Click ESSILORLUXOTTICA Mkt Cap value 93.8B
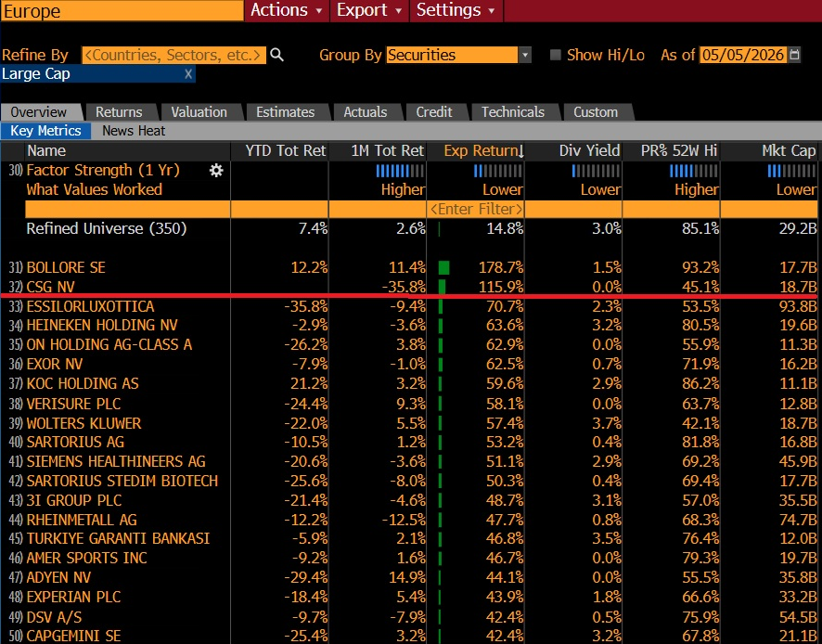This screenshot has height=644, width=822. (x=798, y=306)
